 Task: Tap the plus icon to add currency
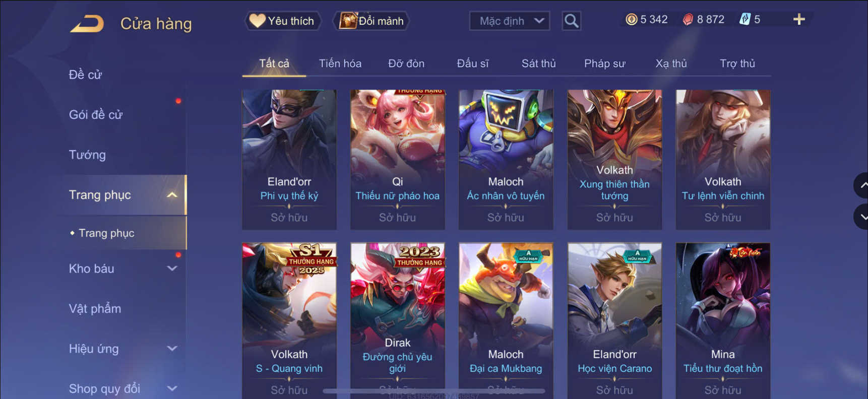pos(799,20)
